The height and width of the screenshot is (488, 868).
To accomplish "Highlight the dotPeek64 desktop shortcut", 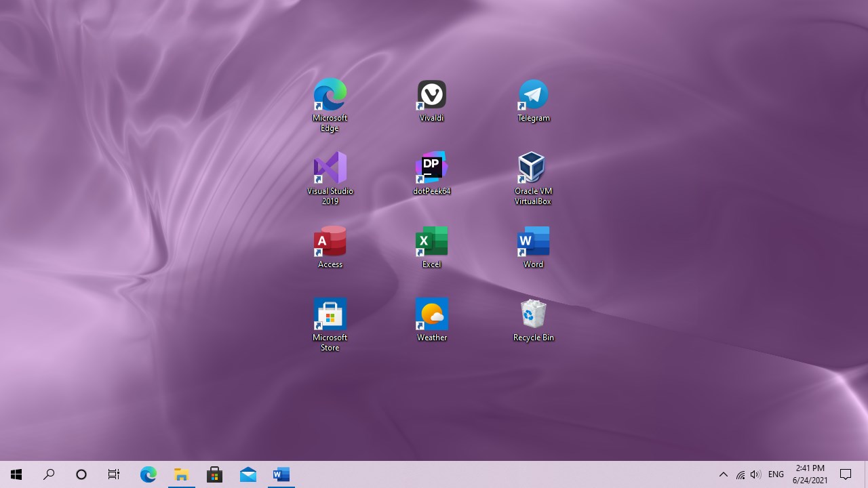I will coord(431,174).
